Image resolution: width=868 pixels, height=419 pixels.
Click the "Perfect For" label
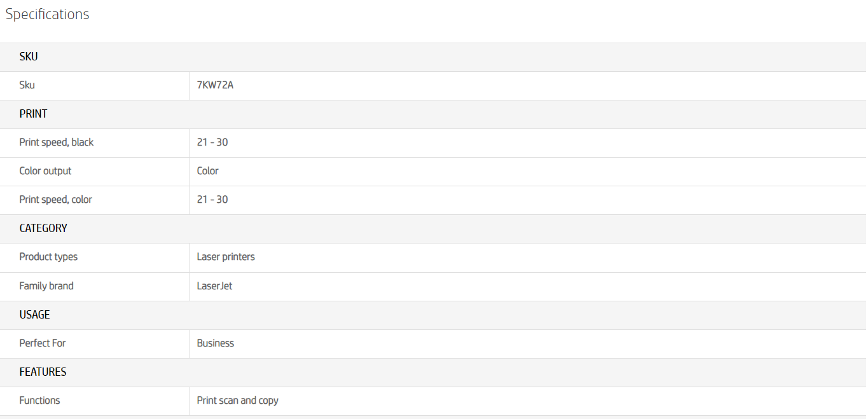pyautogui.click(x=43, y=343)
